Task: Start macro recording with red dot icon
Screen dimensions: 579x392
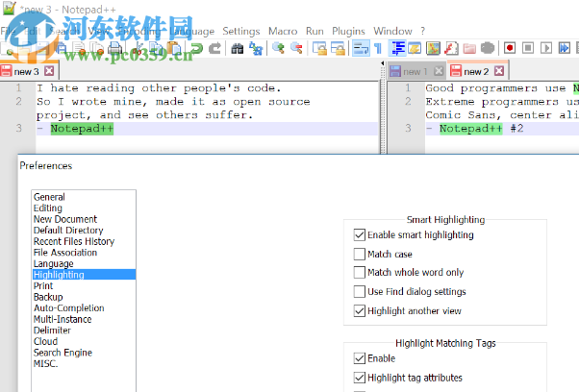Action: tap(510, 48)
